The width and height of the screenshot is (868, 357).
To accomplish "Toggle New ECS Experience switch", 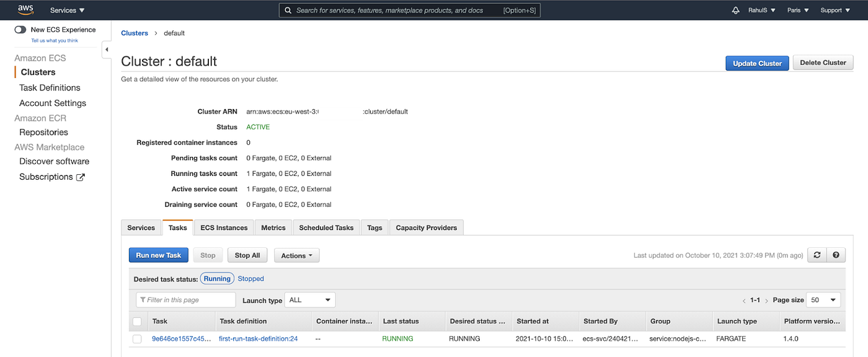I will (20, 30).
